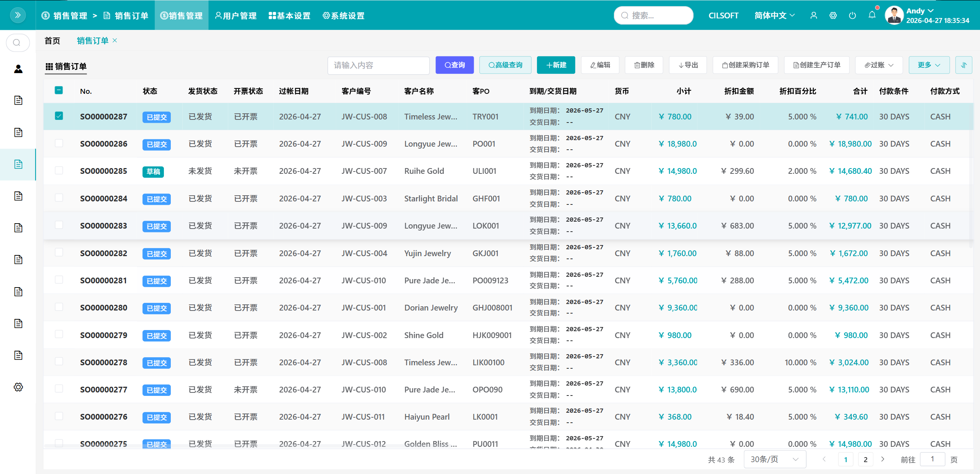Check the SO00000283 row checkbox
This screenshot has height=474, width=980.
point(59,225)
